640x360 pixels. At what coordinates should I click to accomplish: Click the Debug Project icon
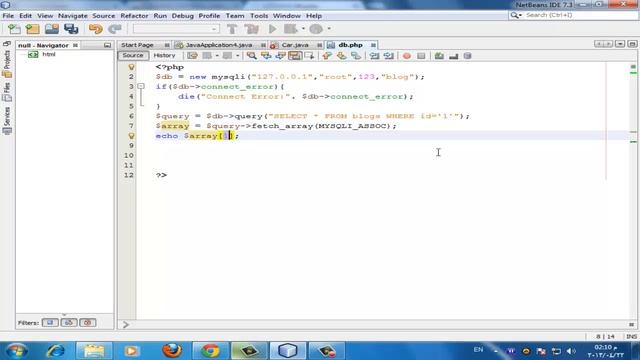click(290, 29)
